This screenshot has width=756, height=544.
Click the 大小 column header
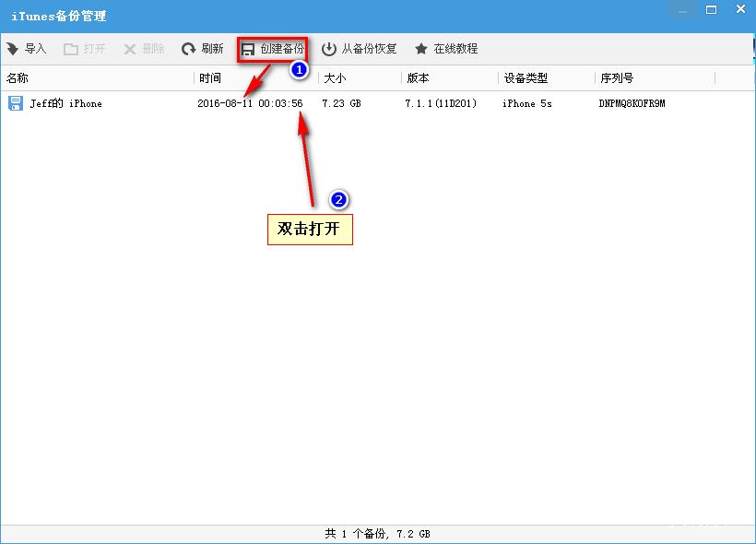coord(334,78)
